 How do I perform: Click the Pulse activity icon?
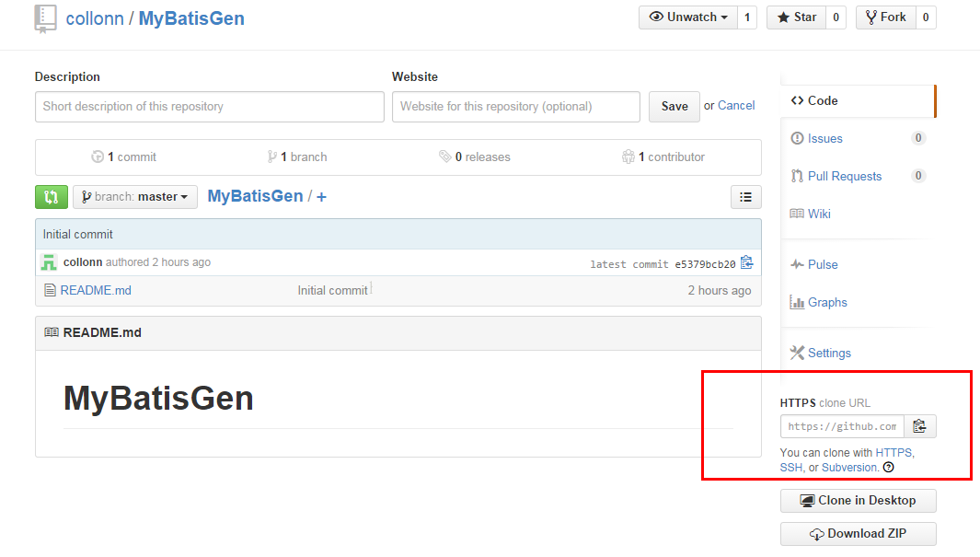(x=797, y=264)
